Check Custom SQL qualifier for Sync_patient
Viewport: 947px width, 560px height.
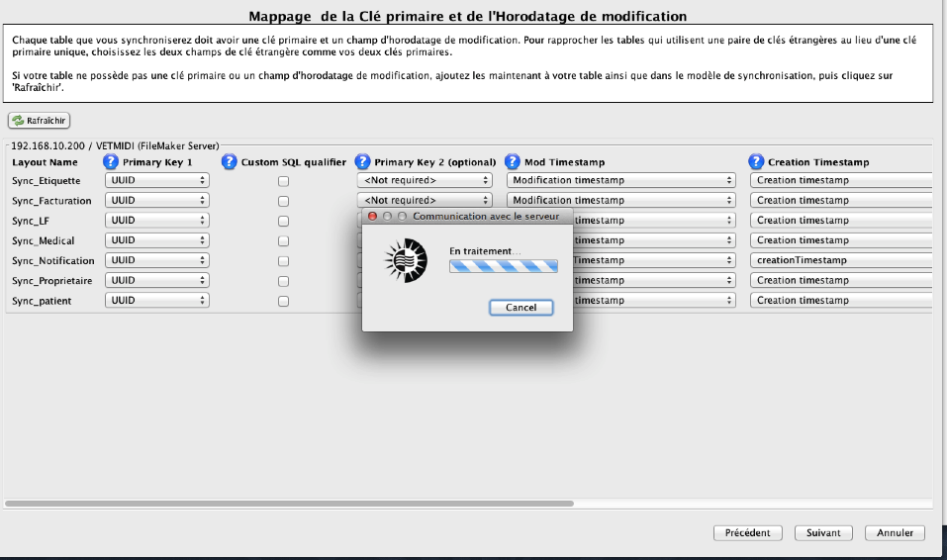point(283,301)
